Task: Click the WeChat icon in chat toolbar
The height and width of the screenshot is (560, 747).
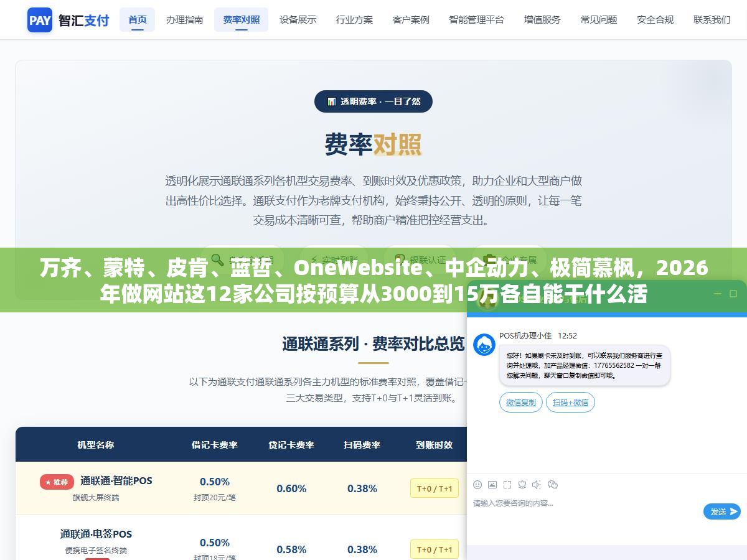Action: point(553,485)
